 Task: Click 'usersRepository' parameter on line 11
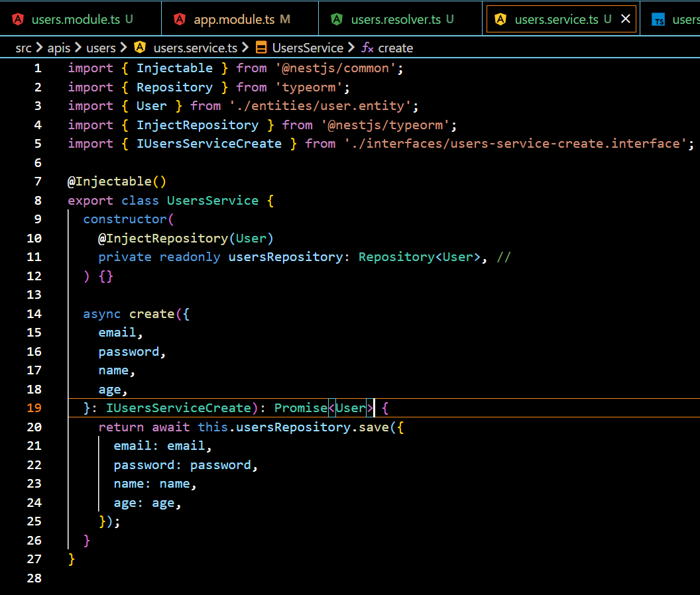[x=286, y=257]
